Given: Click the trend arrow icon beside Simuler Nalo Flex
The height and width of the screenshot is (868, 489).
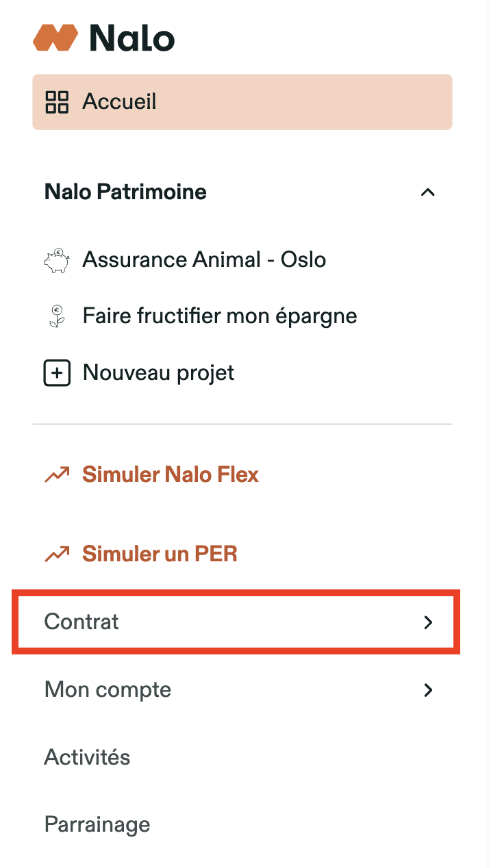Looking at the screenshot, I should coord(57,474).
